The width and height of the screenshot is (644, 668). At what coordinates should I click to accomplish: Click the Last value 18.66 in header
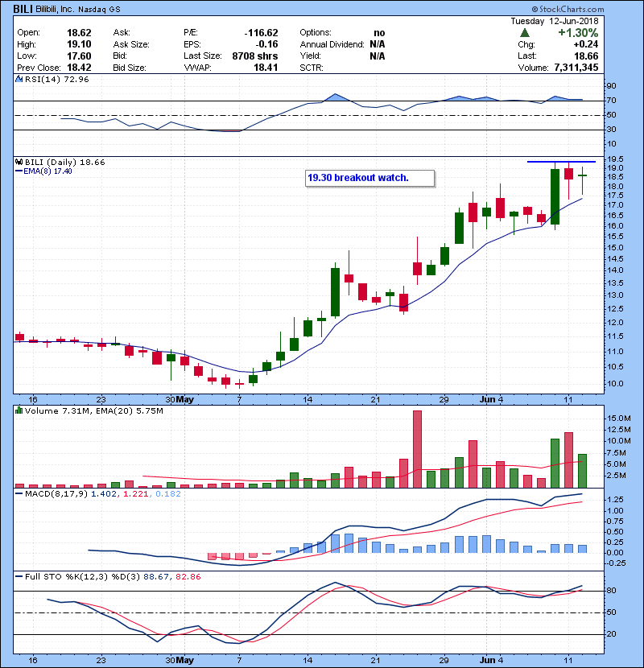[x=586, y=56]
